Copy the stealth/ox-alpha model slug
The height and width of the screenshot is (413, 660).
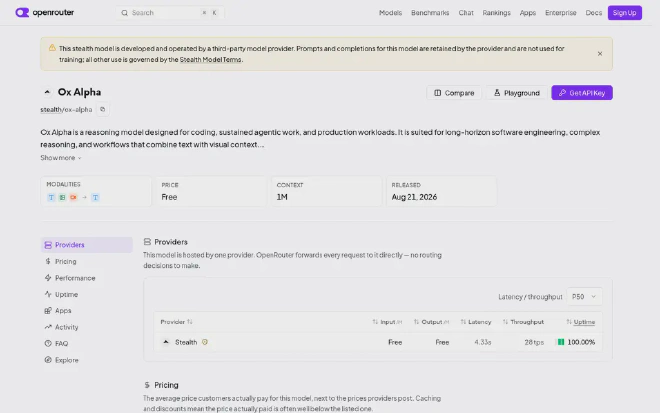click(x=102, y=109)
